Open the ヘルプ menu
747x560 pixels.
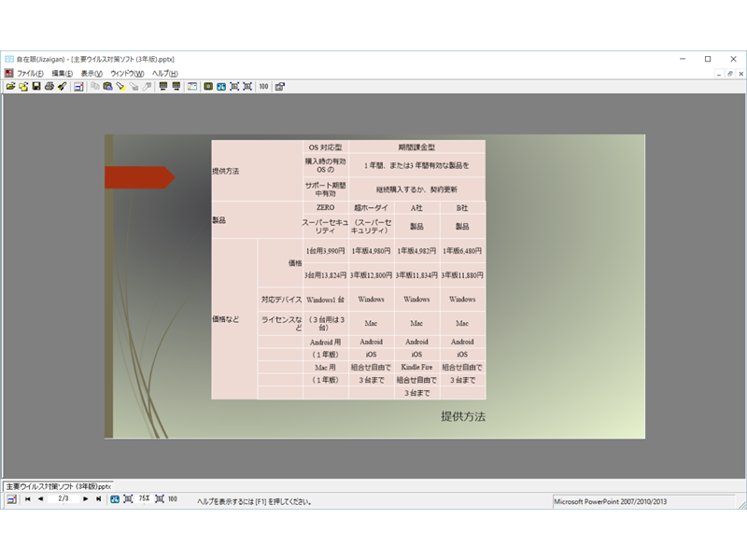(x=164, y=73)
